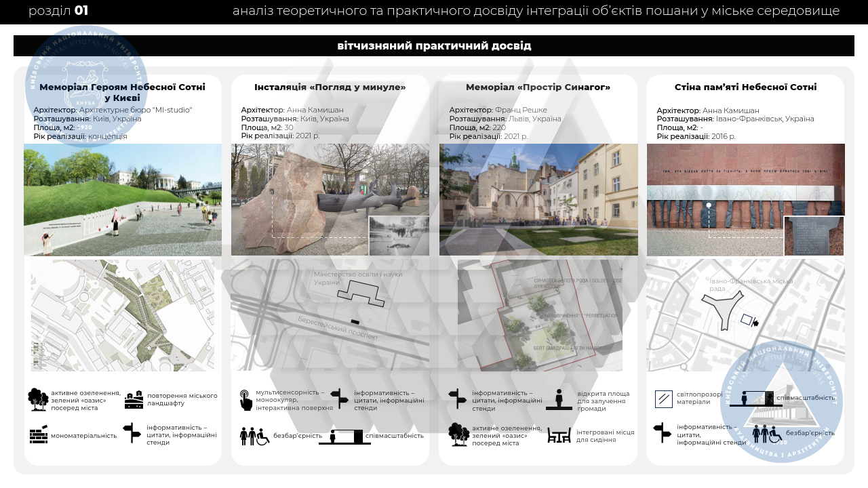Select the line 'Архітектор: Архітектурне бюро "MI-studio"'
The image size is (868, 488).
[113, 110]
